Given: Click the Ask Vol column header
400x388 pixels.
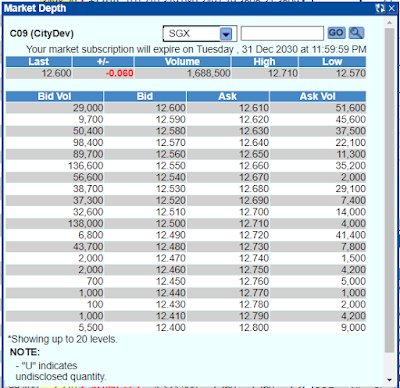Looking at the screenshot, I should 318,96.
